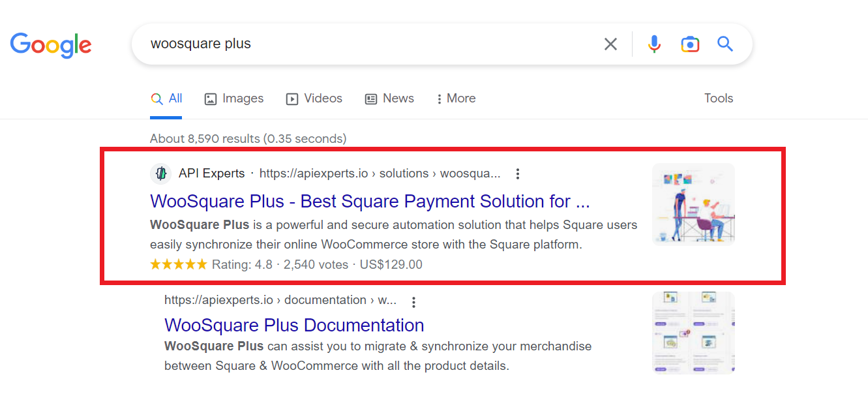868x396 pixels.
Task: Open the Documentation result thumbnail image
Action: click(x=694, y=333)
